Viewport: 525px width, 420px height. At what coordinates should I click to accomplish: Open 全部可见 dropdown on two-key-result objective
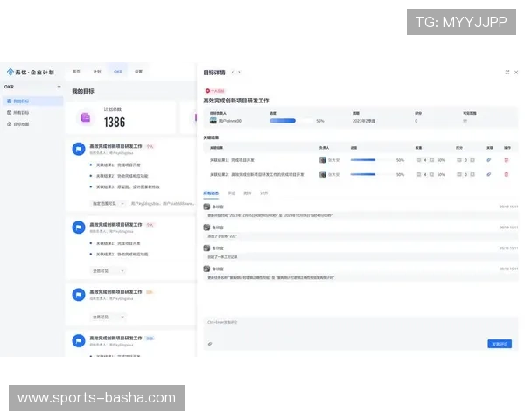coord(108,270)
